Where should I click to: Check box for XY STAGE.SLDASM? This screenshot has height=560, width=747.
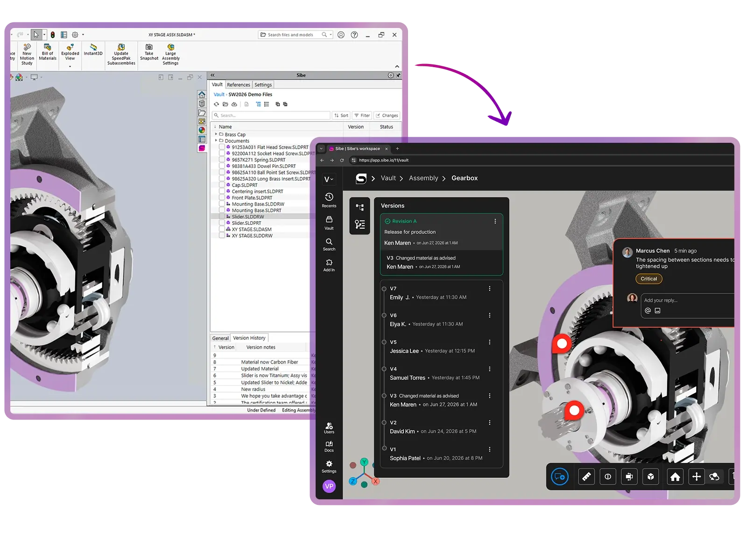coord(222,229)
